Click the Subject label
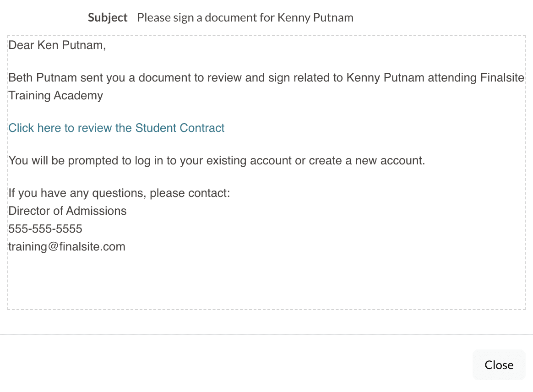Screen dimensions: 533x392 (108, 18)
